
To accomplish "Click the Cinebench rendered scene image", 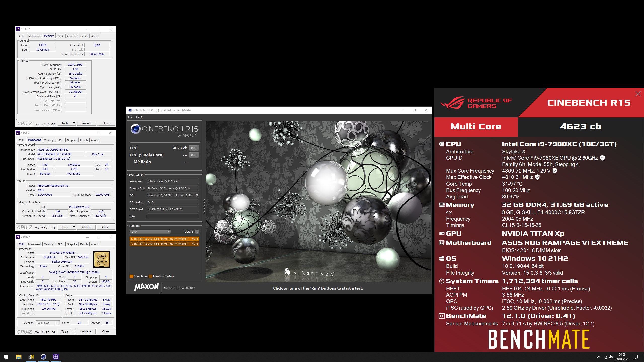I will click(318, 201).
